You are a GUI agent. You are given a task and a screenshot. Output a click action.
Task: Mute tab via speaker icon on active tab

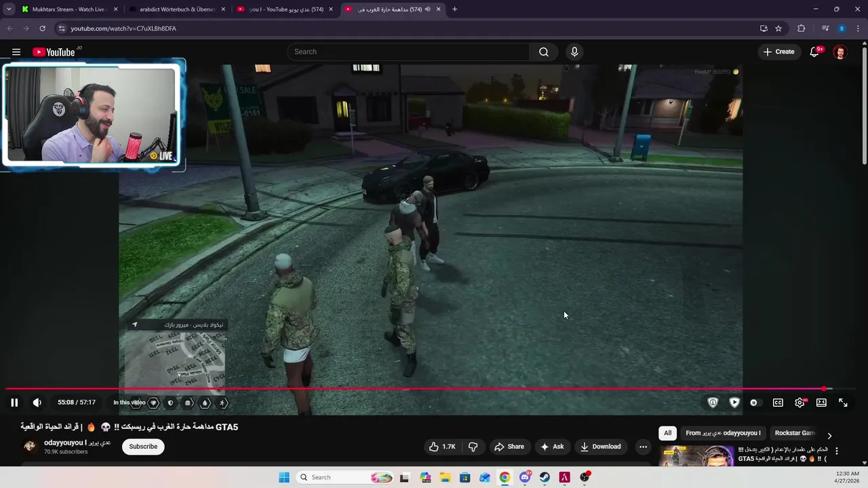coord(427,9)
